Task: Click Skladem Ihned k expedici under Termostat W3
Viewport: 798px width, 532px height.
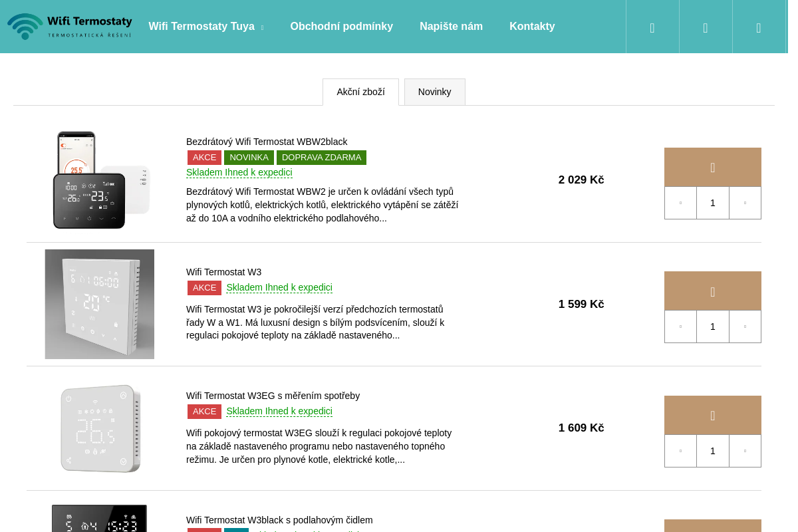Action: pyautogui.click(x=279, y=287)
